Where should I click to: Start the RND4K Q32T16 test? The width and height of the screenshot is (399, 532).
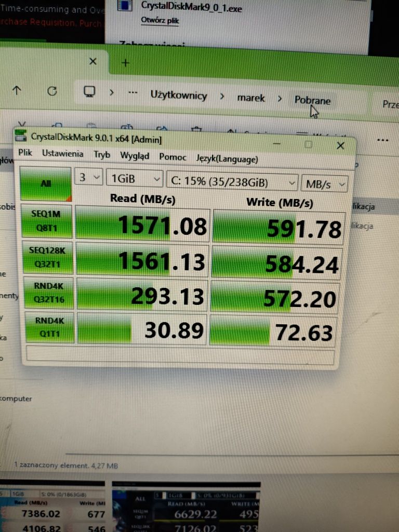point(48,292)
